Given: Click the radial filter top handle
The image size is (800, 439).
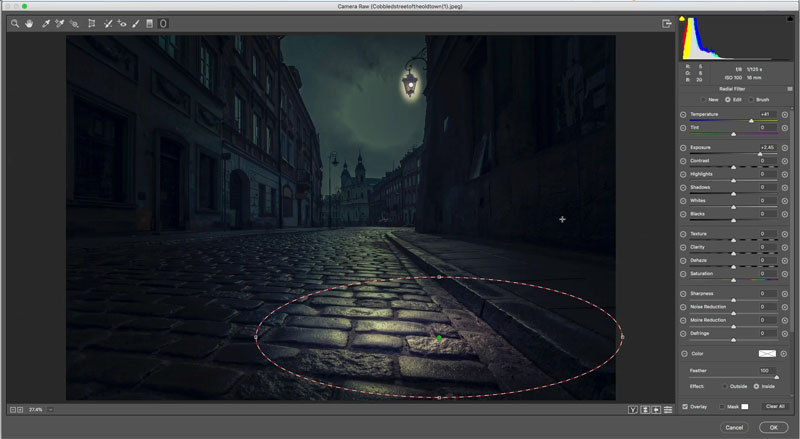Looking at the screenshot, I should 439,277.
